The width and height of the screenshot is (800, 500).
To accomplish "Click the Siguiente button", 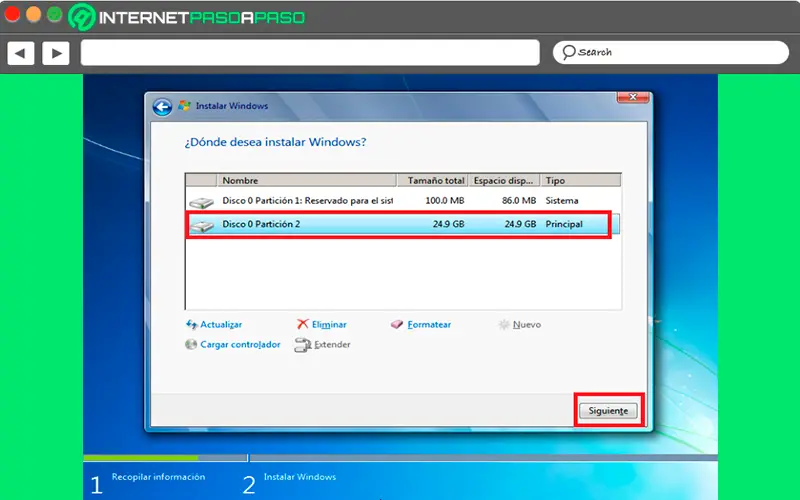I will pyautogui.click(x=608, y=411).
